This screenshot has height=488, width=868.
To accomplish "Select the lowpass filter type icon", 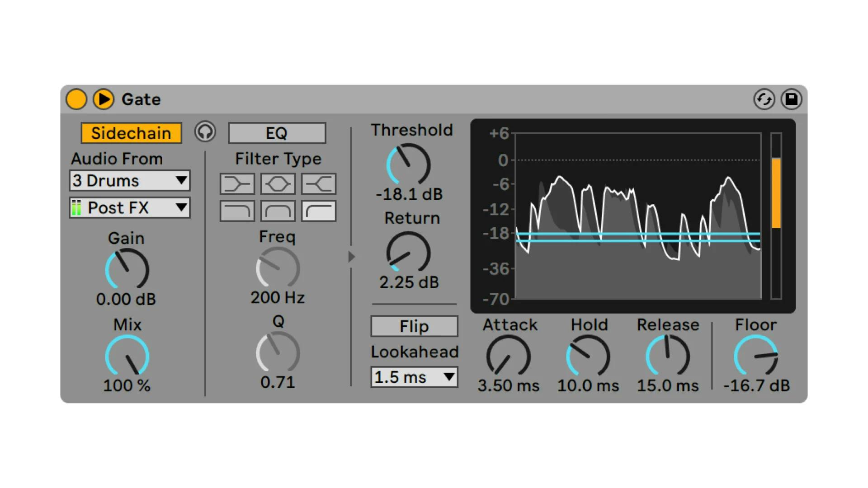I will pos(237,211).
